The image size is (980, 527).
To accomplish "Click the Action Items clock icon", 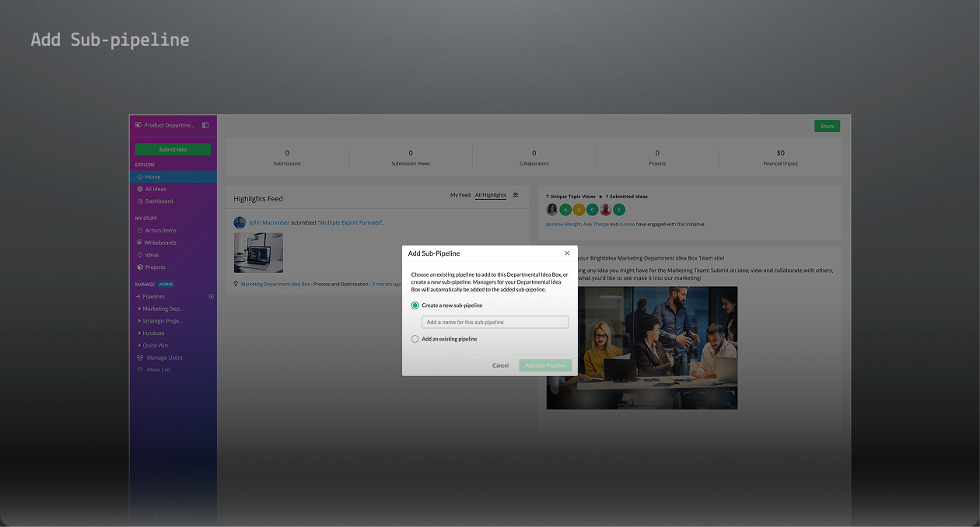I will pyautogui.click(x=140, y=230).
